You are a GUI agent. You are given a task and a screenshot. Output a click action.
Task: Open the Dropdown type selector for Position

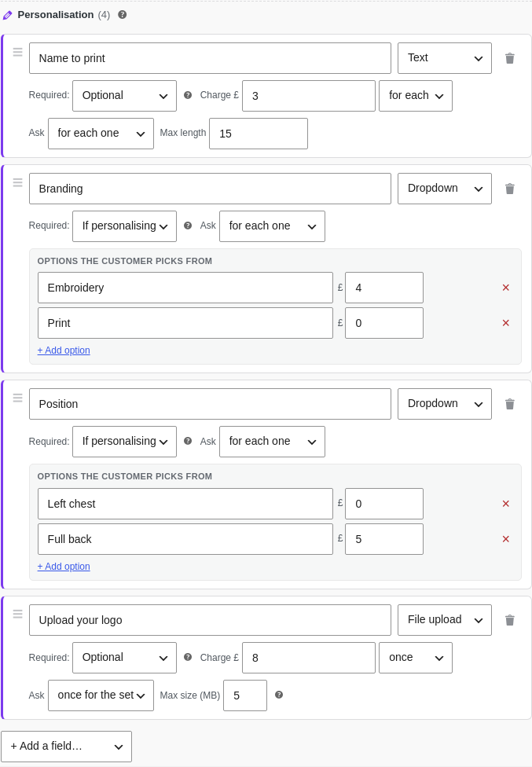pos(445,404)
